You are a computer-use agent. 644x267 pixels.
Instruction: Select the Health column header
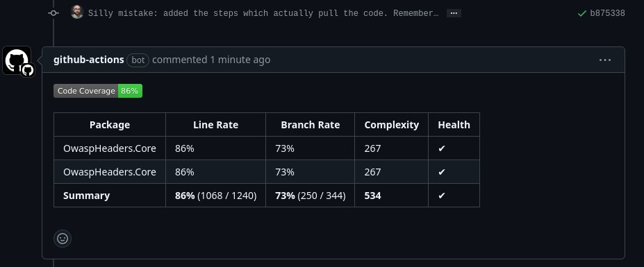point(454,125)
